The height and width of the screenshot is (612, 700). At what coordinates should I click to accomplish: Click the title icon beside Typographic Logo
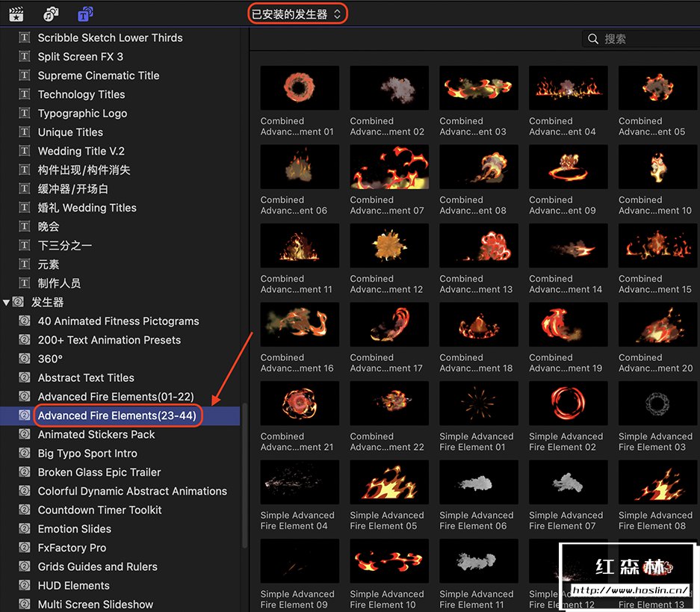25,113
